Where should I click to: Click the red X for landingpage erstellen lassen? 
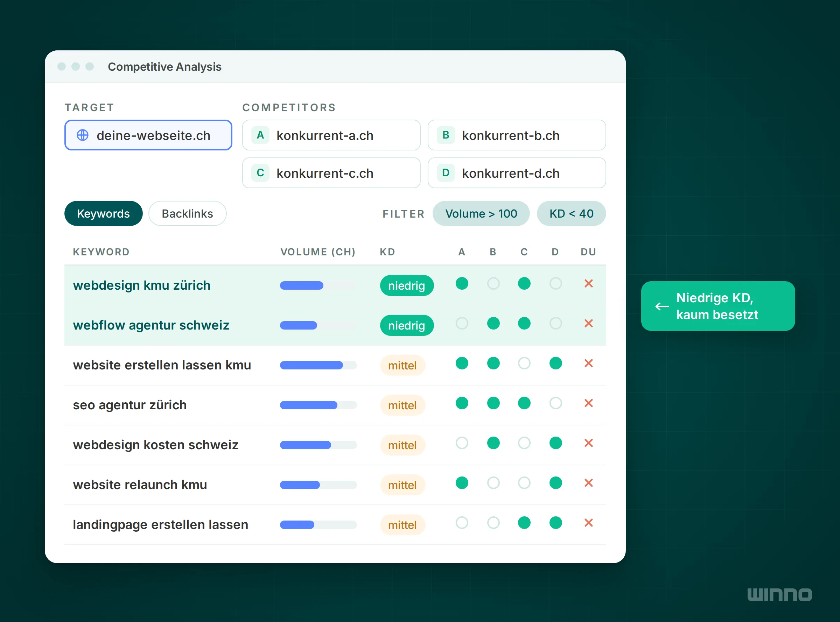(x=588, y=523)
